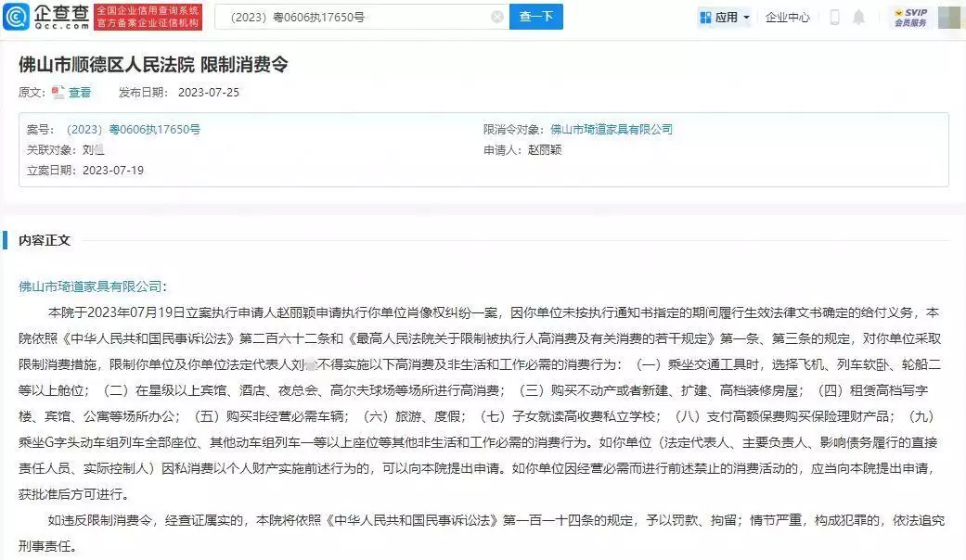Open 佛山市琦道家具有限公司 link in body text
966x560 pixels.
(90, 286)
